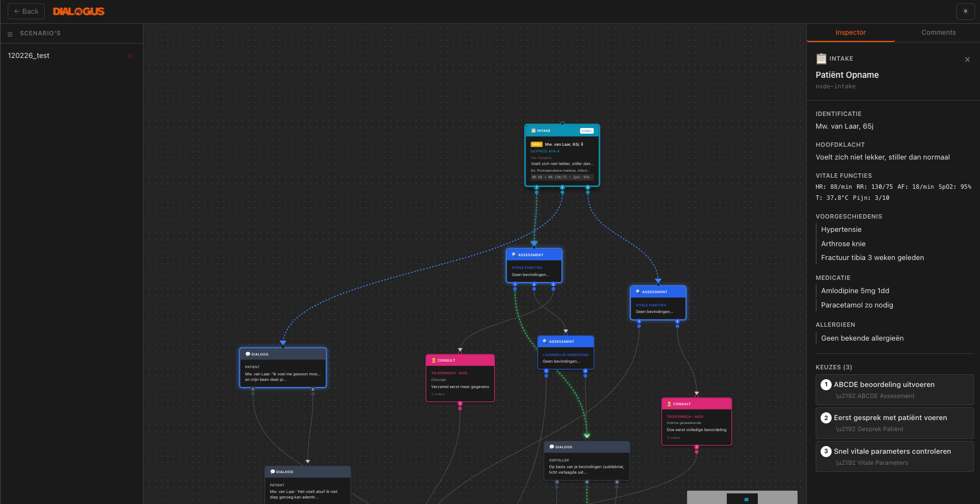
Task: Click the Intake node START badge
Action: click(586, 131)
